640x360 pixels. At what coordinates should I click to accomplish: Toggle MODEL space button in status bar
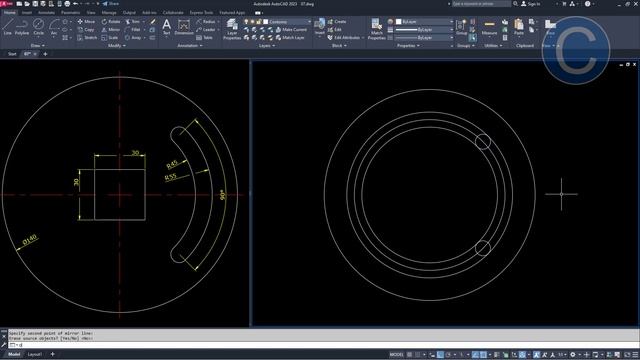pyautogui.click(x=396, y=355)
